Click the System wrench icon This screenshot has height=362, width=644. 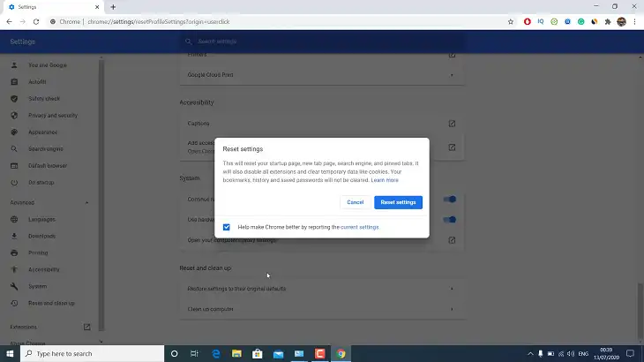click(14, 286)
